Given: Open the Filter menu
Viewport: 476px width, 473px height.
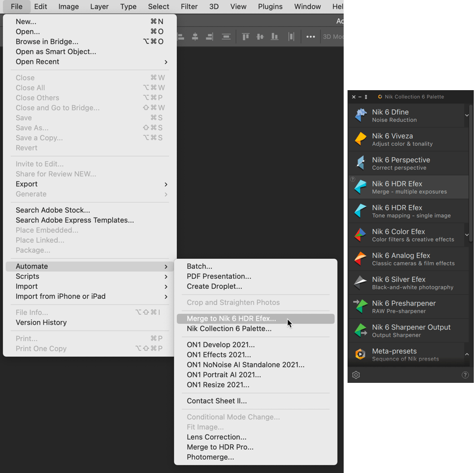Looking at the screenshot, I should click(x=189, y=7).
